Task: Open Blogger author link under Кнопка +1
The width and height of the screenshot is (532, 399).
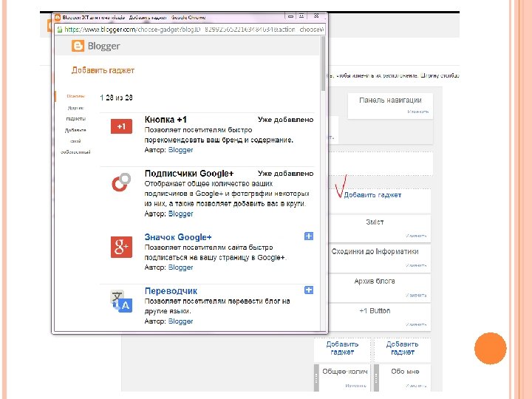Action: pos(180,150)
